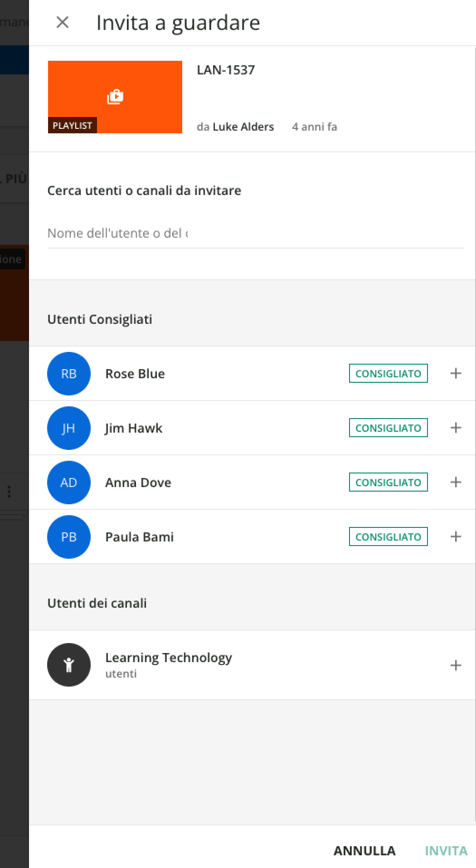Screen dimensions: 476x868
Task: Add Learning Technology channel with plus icon
Action: click(x=456, y=665)
